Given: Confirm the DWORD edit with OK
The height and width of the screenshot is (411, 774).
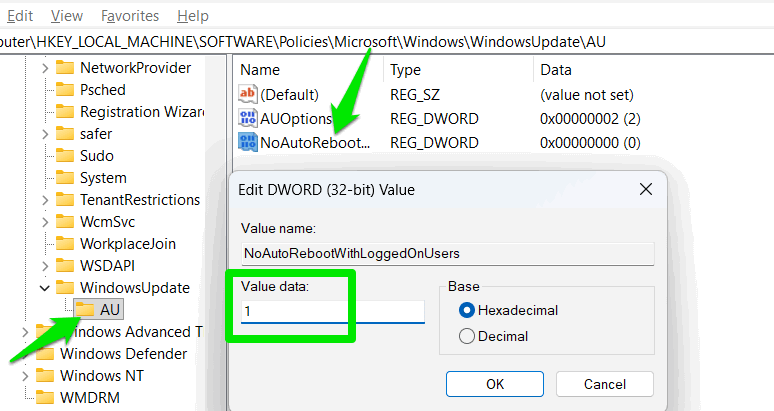Looking at the screenshot, I should pos(495,384).
